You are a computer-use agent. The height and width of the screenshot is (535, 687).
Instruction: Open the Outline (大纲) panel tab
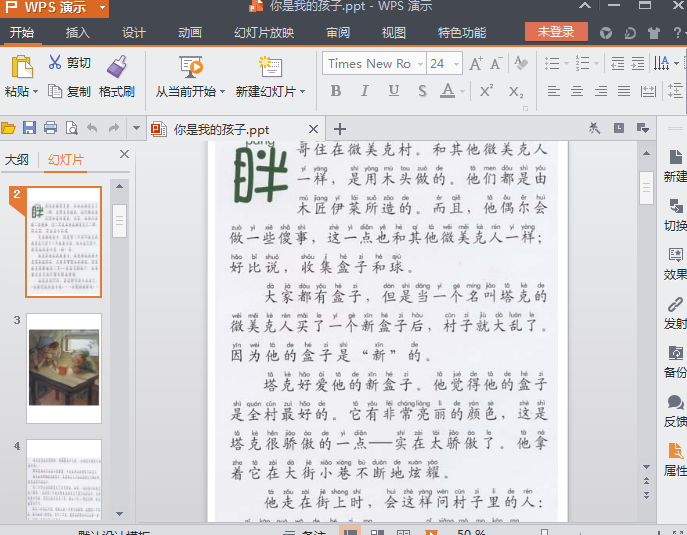pyautogui.click(x=17, y=160)
